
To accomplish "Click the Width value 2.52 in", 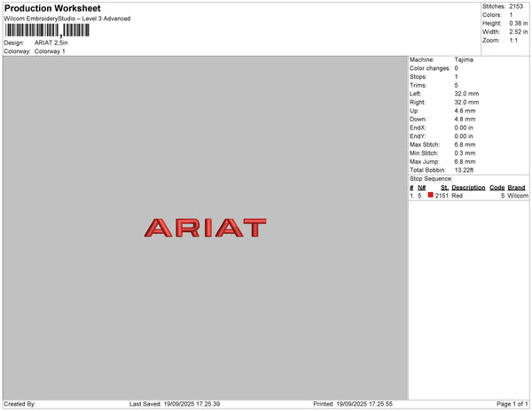I will (519, 32).
